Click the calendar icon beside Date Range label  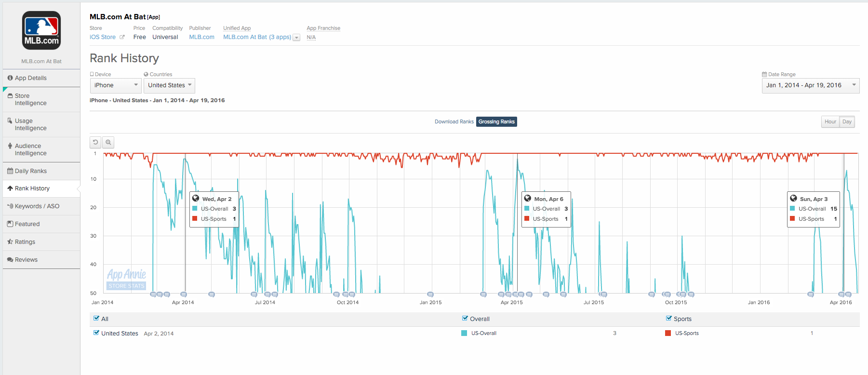pyautogui.click(x=764, y=74)
